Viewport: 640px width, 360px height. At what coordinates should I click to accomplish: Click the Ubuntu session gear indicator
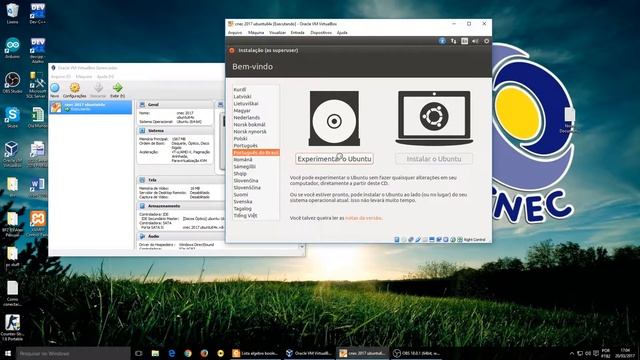pos(487,41)
